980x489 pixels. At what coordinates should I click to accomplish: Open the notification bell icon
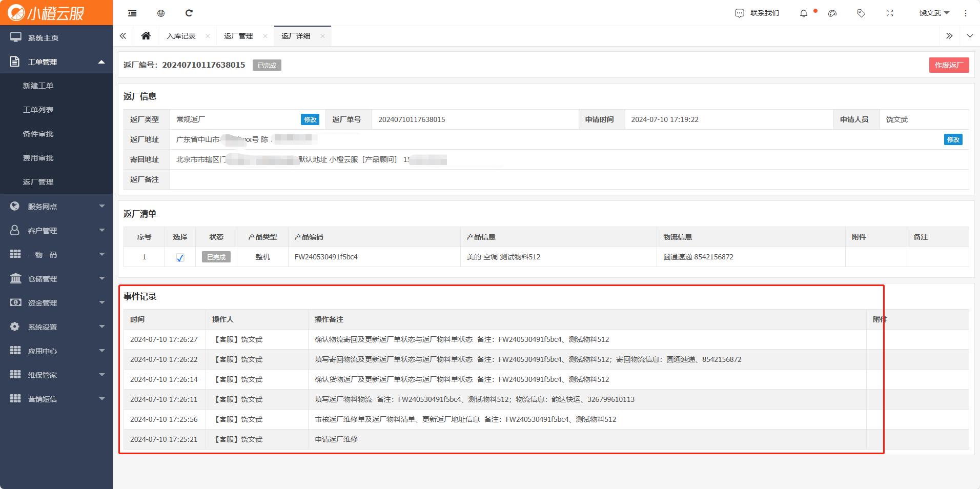click(x=804, y=13)
